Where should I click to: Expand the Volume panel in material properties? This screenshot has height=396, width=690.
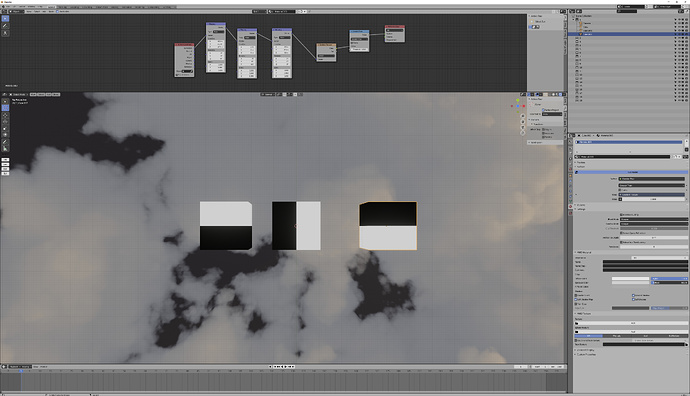point(576,205)
